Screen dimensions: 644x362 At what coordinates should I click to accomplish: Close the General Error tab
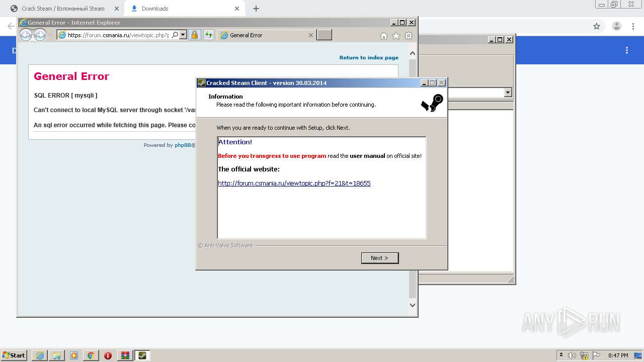[x=311, y=35]
